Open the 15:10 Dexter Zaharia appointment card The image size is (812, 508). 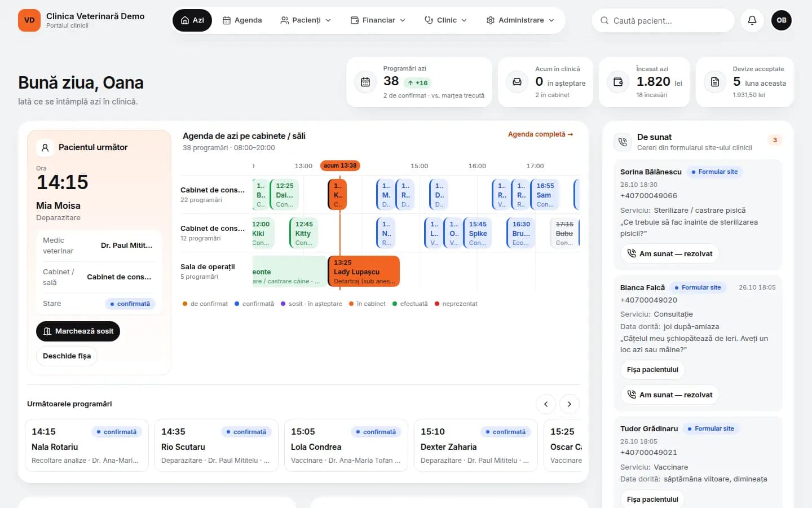476,445
